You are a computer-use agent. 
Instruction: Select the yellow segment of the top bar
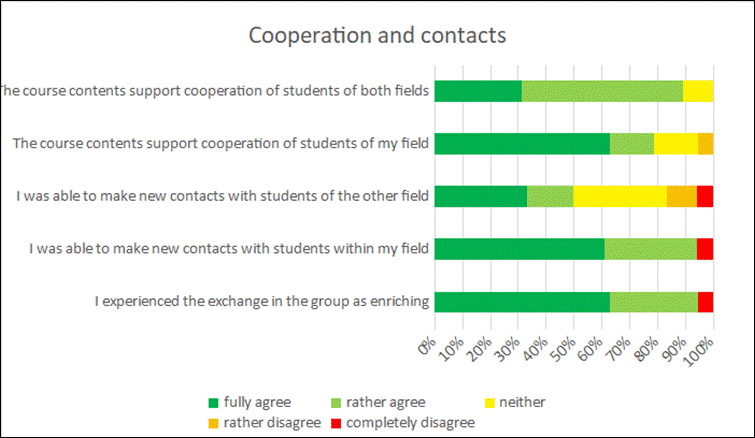(x=698, y=91)
